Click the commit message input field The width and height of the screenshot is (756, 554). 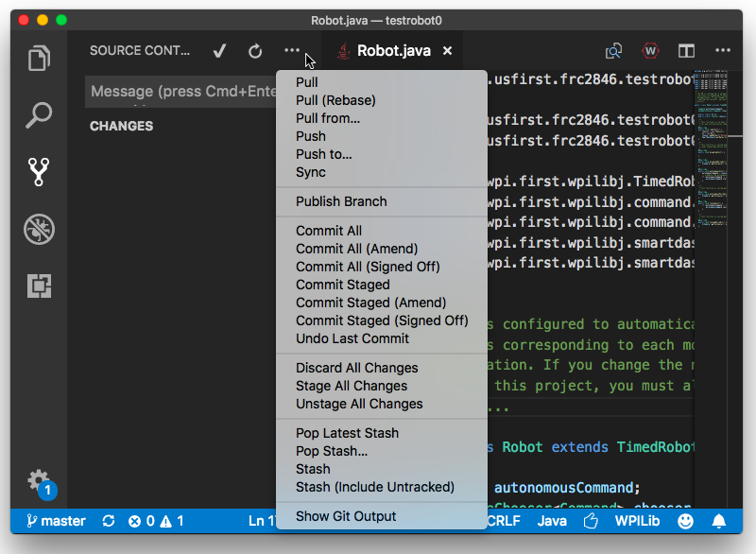coord(170,92)
